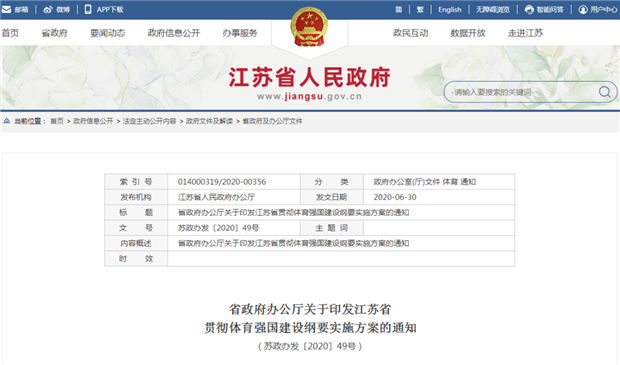Open the 无障碍浏览 accessibility mode
The height and width of the screenshot is (365, 620).
pos(492,9)
